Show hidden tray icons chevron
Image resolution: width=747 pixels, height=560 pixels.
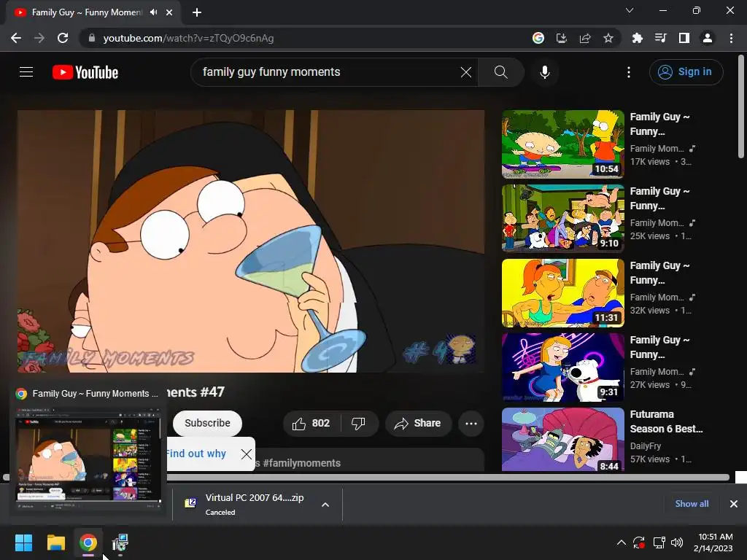tap(622, 542)
